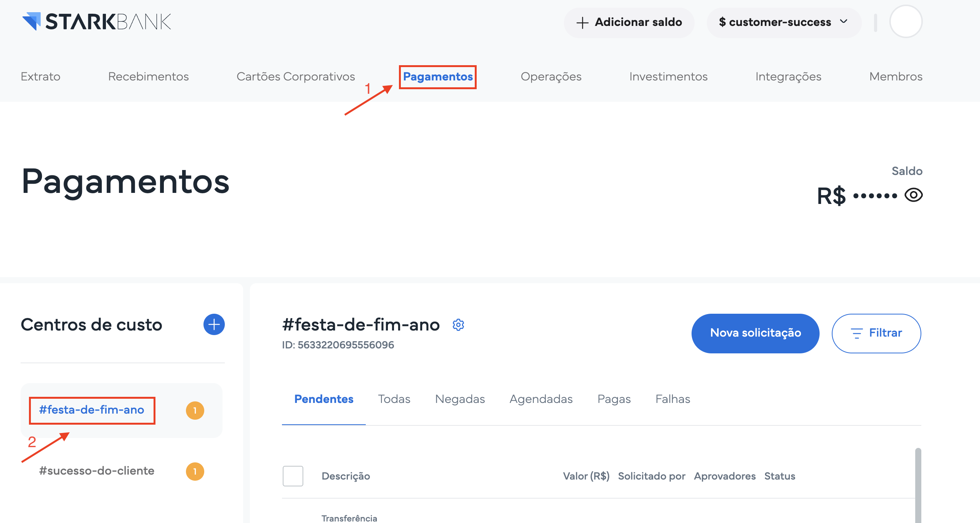Open the Integrações tab

(788, 76)
